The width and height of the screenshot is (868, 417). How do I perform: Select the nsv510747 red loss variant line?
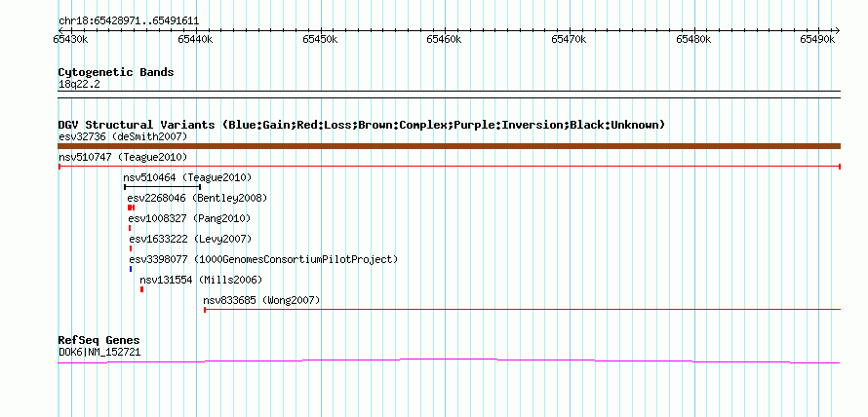[x=449, y=167]
